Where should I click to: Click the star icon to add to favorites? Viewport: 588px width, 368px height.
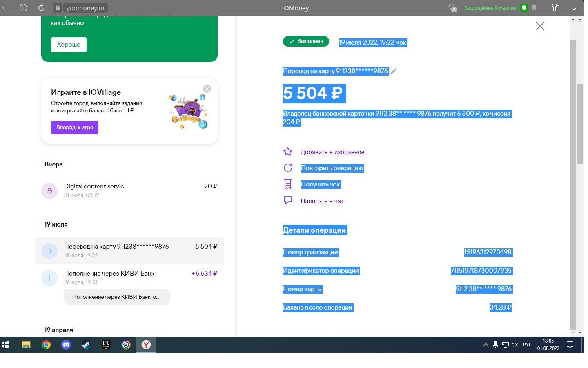[288, 152]
